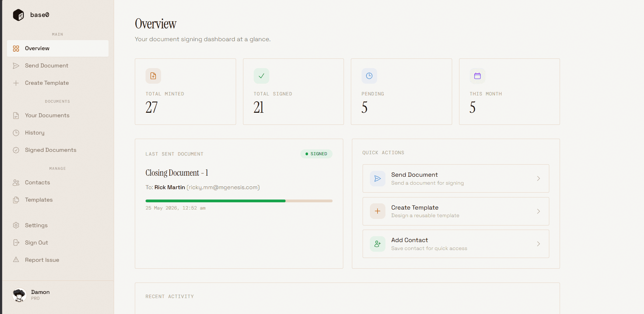Viewport: 644px width, 314px height.
Task: Open Signed Documents from the sidebar
Action: (x=58, y=150)
